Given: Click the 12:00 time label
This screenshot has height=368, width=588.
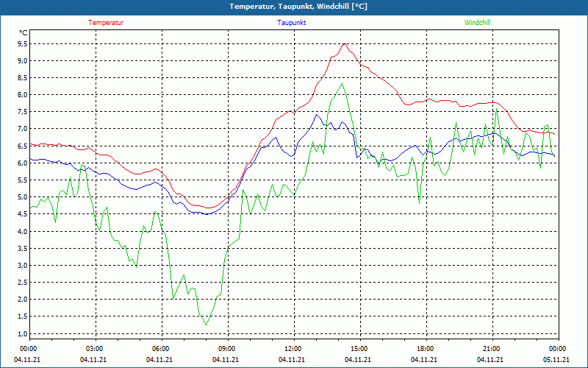Looking at the screenshot, I should pos(293,349).
